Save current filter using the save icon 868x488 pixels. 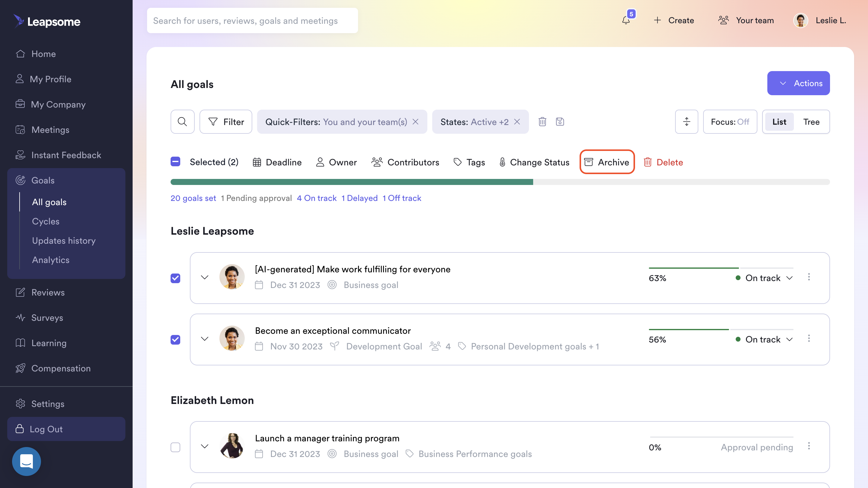tap(560, 122)
